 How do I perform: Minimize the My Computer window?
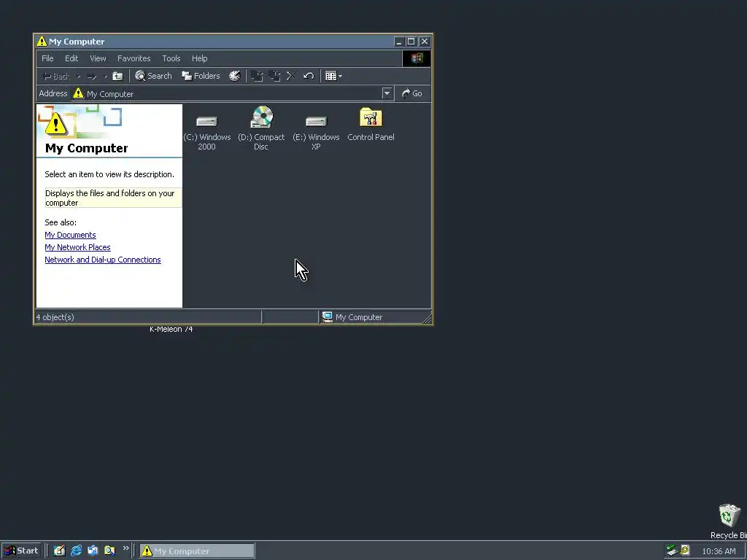tap(399, 42)
